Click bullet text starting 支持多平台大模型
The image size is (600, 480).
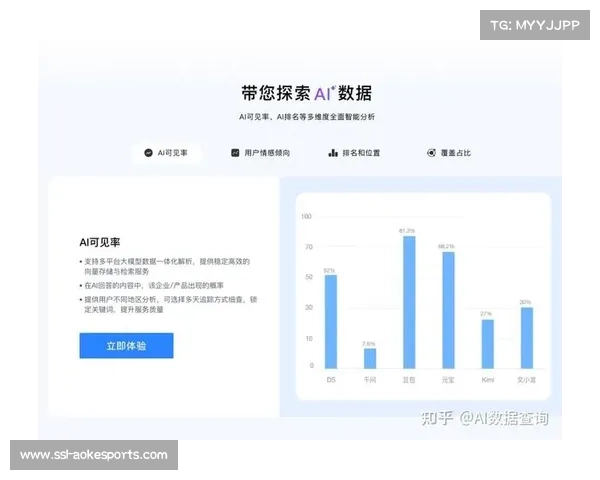click(167, 266)
